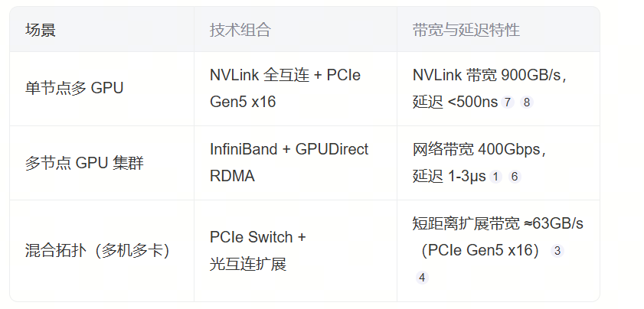Open citation badge 8 in NVLink row
Viewport: 644px width, 309px height.
pos(527,102)
